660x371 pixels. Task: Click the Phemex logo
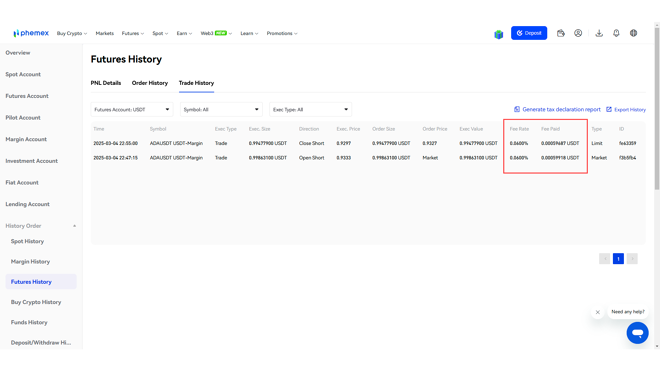(31, 33)
